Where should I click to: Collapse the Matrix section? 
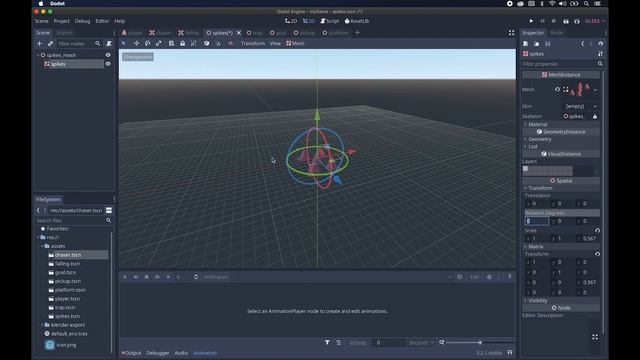coord(536,247)
